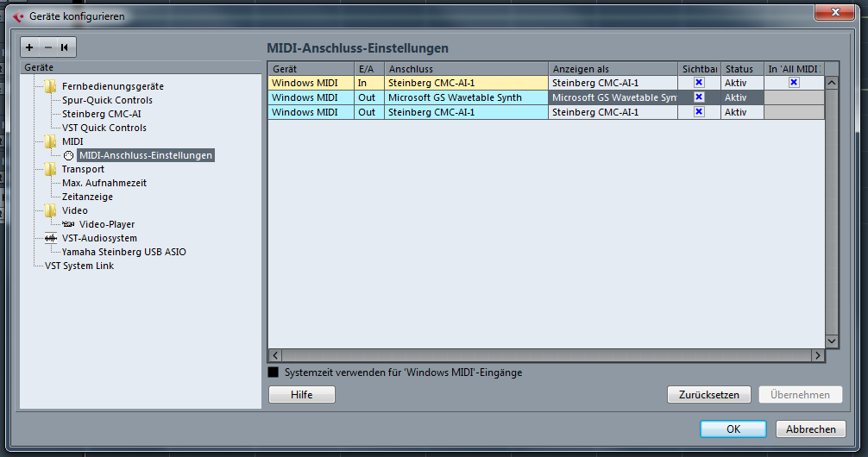Click the Status column header
This screenshot has height=457, width=868.
pos(742,69)
